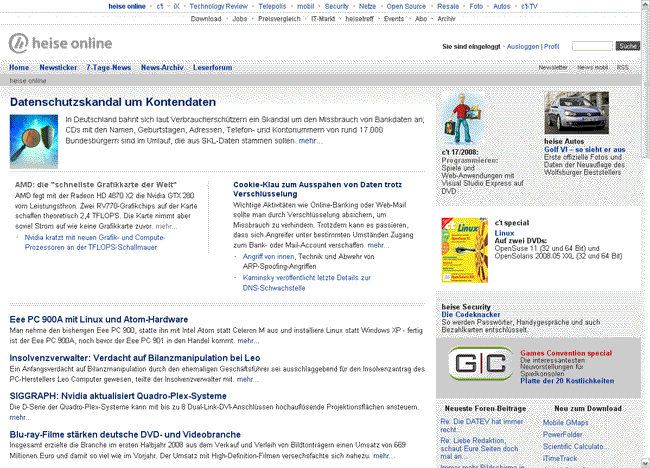Click the Ausloggen link
This screenshot has width=650, height=468.
pos(523,46)
